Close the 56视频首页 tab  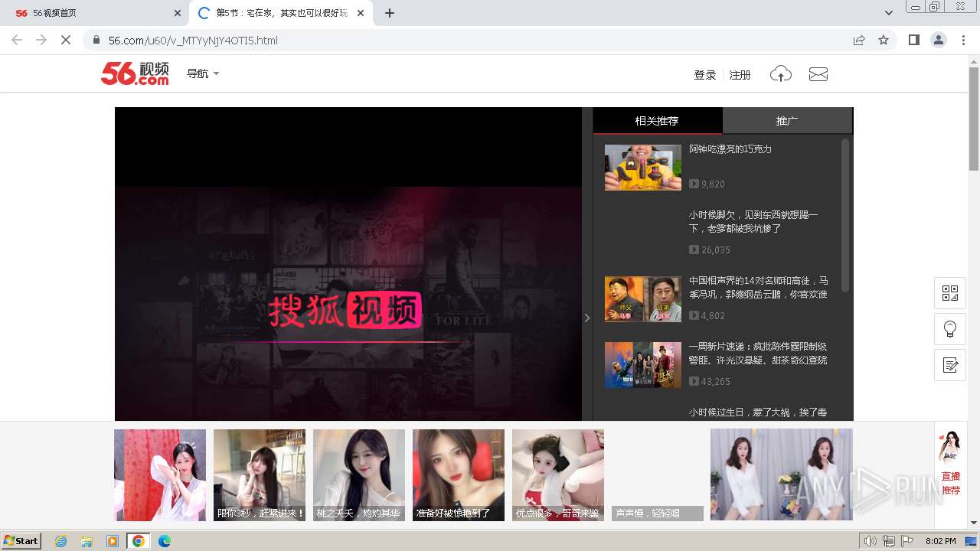click(178, 13)
